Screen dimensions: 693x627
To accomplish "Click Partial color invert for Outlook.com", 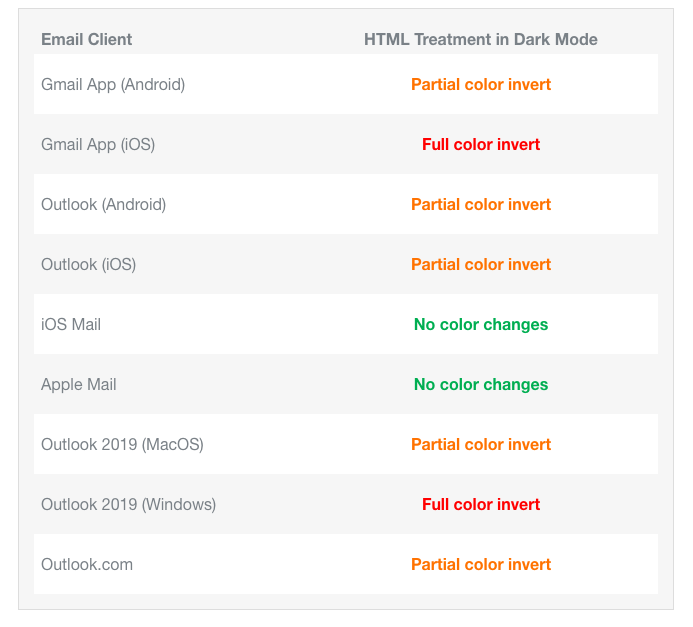I will pos(481,565).
